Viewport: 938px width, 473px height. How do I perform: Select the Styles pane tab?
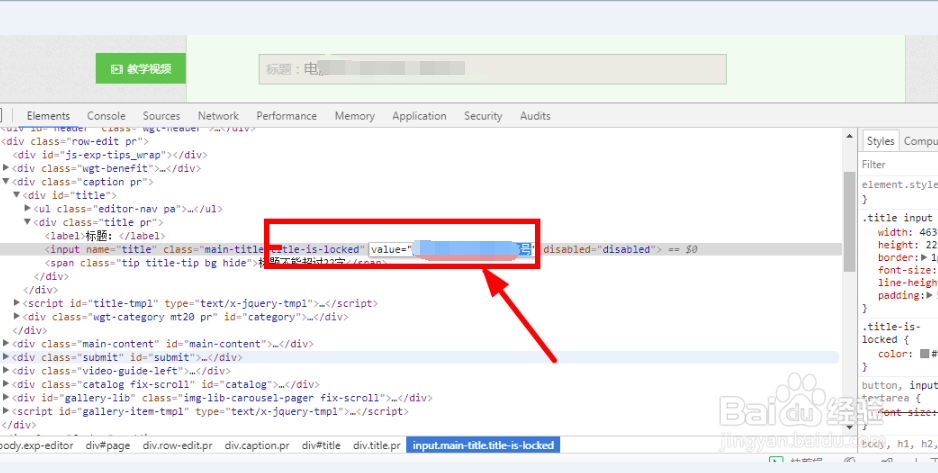(x=881, y=141)
